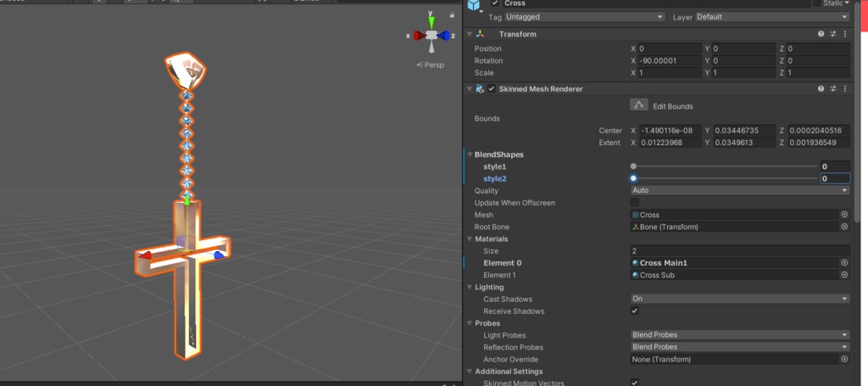Open Skinned Mesh Renderer three-dot menu
The width and height of the screenshot is (868, 386).
845,88
